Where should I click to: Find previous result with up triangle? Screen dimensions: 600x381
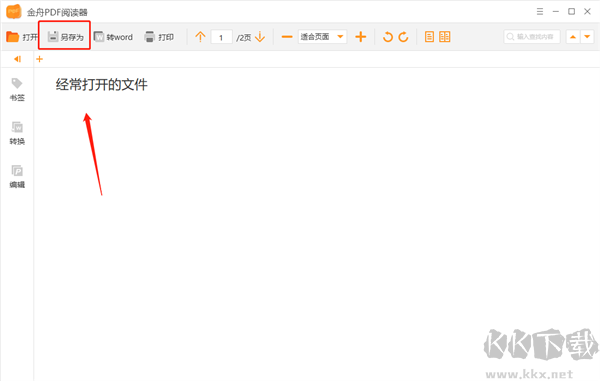[573, 37]
